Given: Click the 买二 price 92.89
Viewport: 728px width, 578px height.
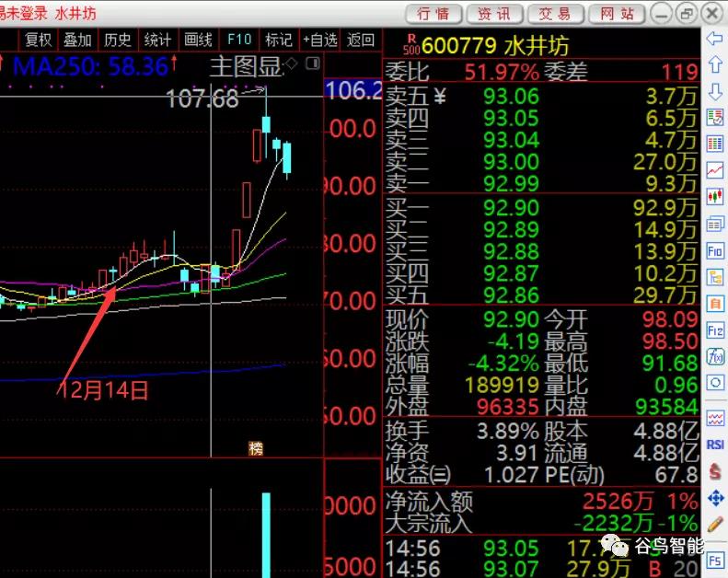Looking at the screenshot, I should tap(511, 229).
